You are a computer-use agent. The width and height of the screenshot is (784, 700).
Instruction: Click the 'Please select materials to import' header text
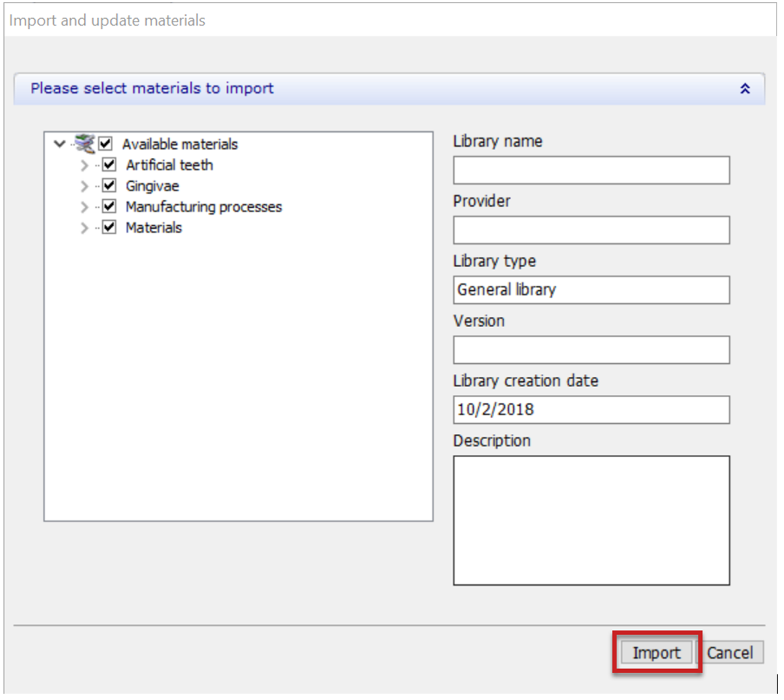[152, 88]
